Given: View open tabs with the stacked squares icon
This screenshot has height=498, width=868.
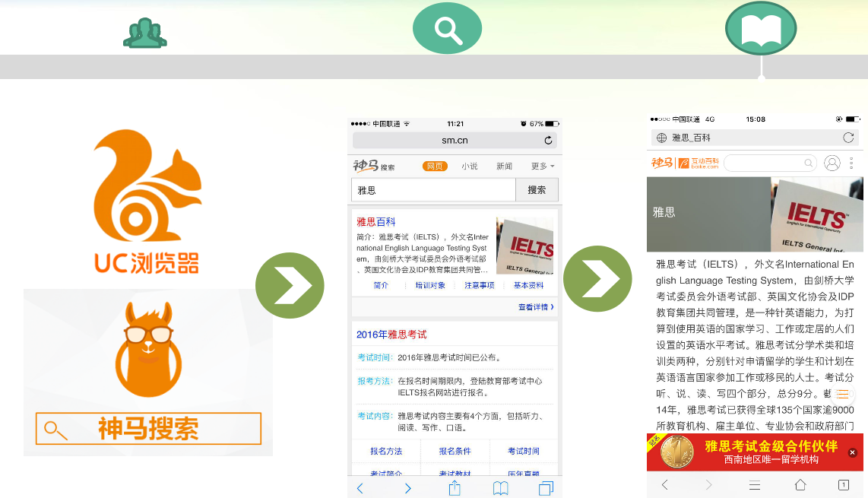Looking at the screenshot, I should pos(546,487).
